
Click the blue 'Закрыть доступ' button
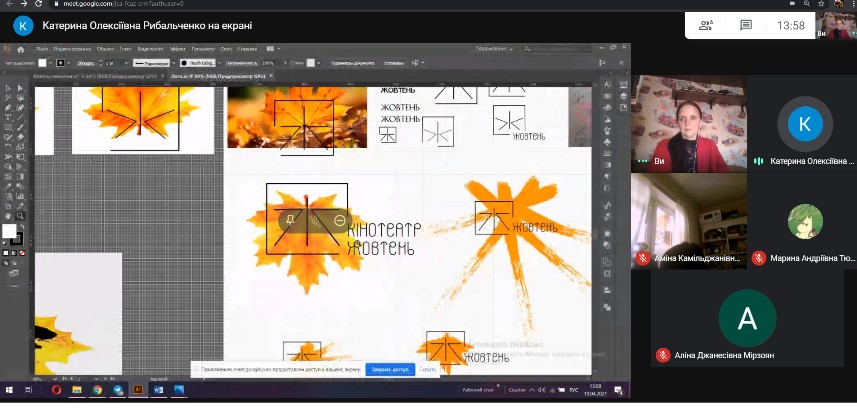pyautogui.click(x=389, y=369)
